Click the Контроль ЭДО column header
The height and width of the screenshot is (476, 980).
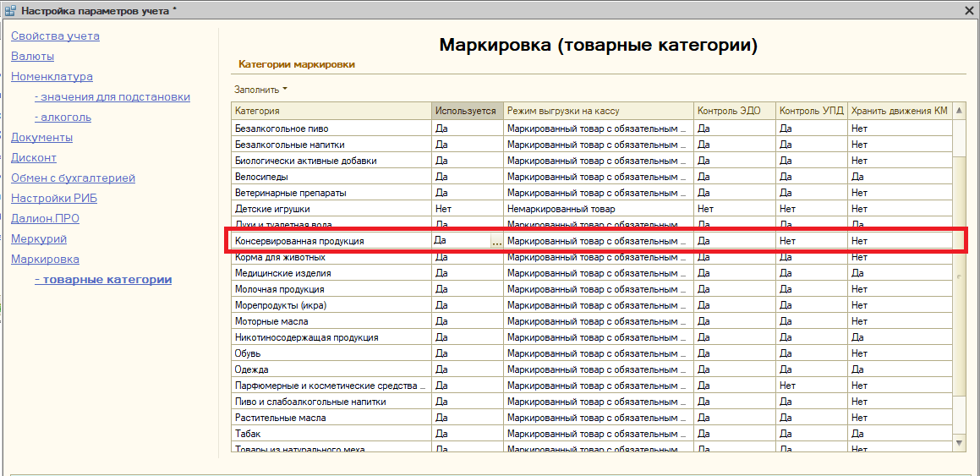click(x=728, y=111)
